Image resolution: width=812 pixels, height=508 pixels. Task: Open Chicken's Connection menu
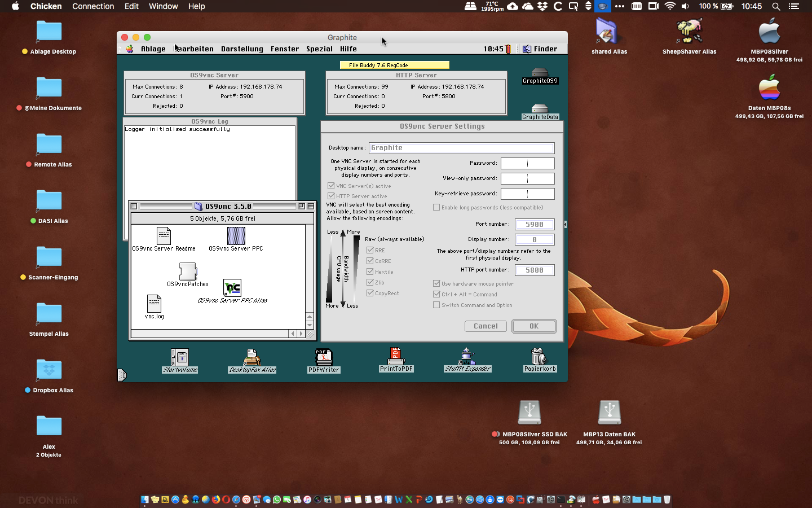point(93,6)
